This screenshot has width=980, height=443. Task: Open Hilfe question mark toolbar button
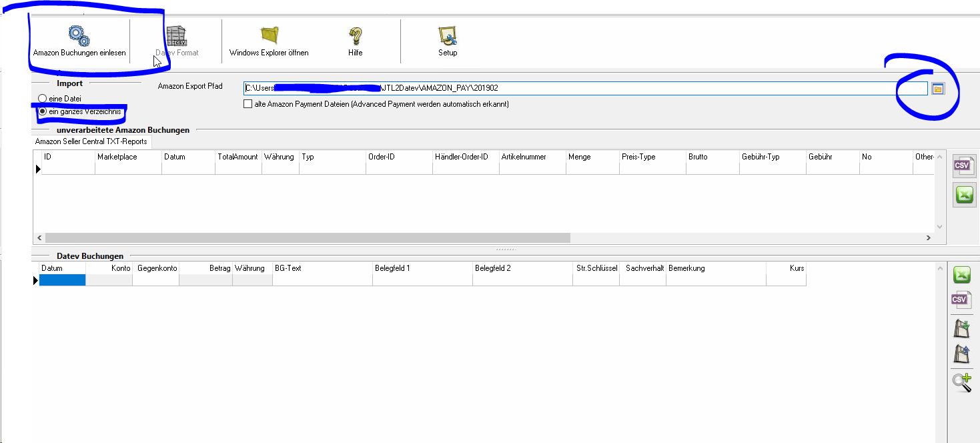(355, 41)
